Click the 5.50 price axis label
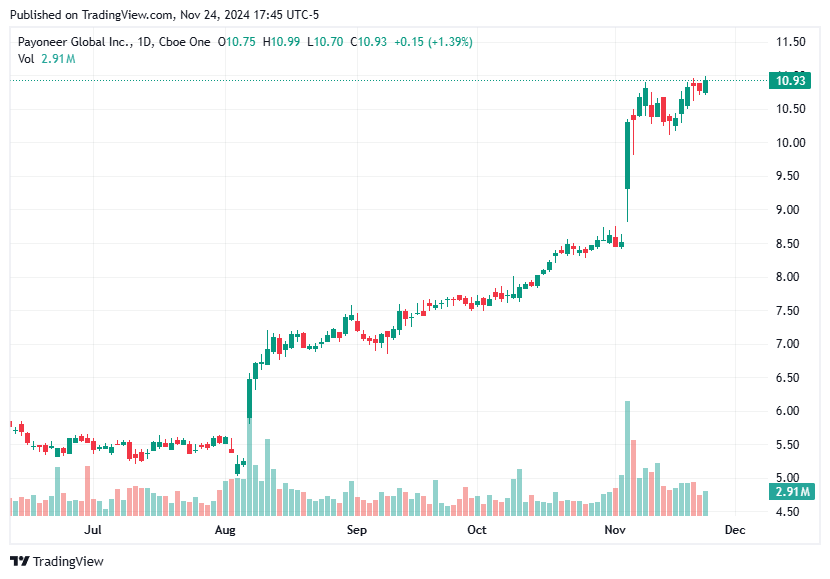This screenshot has height=579, width=830. pos(788,445)
